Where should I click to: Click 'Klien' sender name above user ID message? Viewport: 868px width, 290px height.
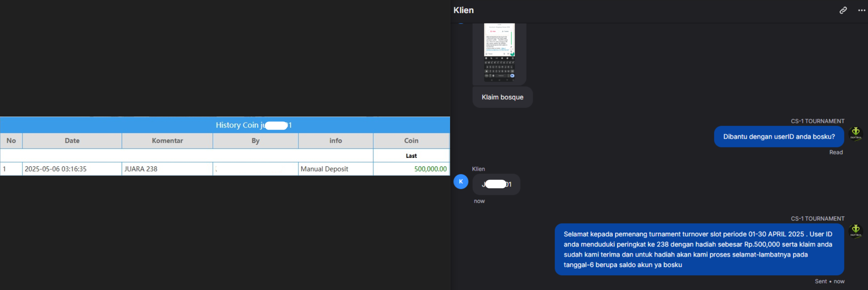[478, 169]
